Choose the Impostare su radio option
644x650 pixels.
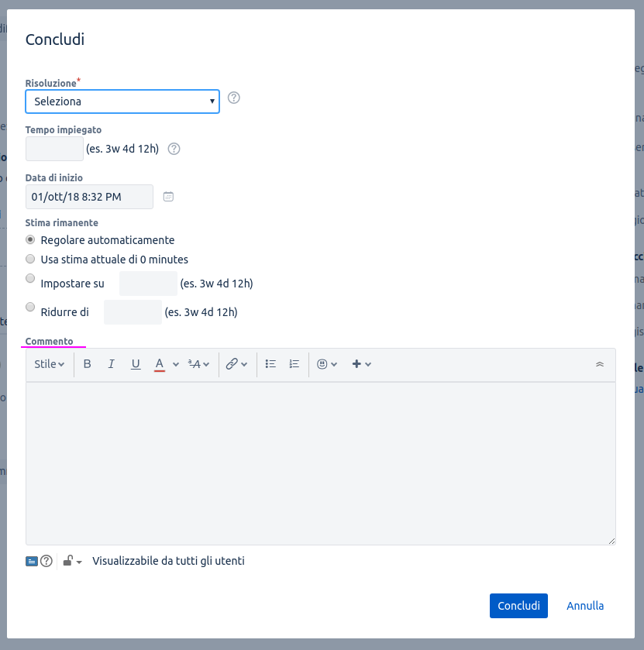point(30,278)
